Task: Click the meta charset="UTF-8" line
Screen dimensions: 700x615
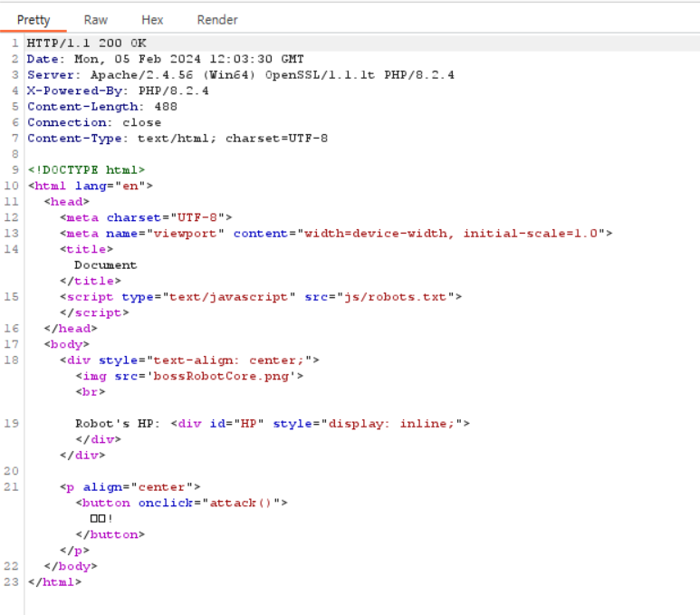Action: [x=146, y=217]
